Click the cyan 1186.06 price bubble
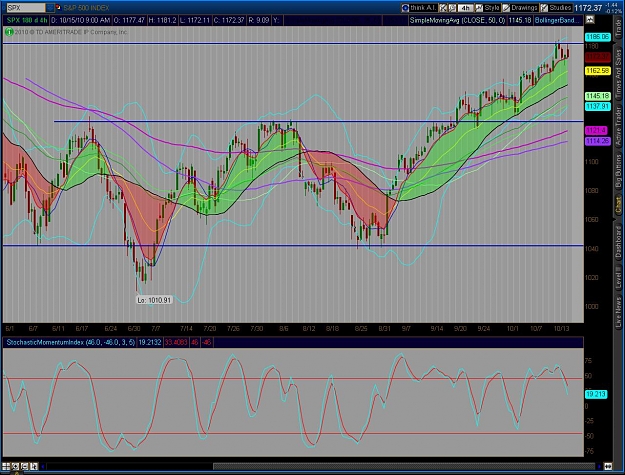 click(597, 37)
